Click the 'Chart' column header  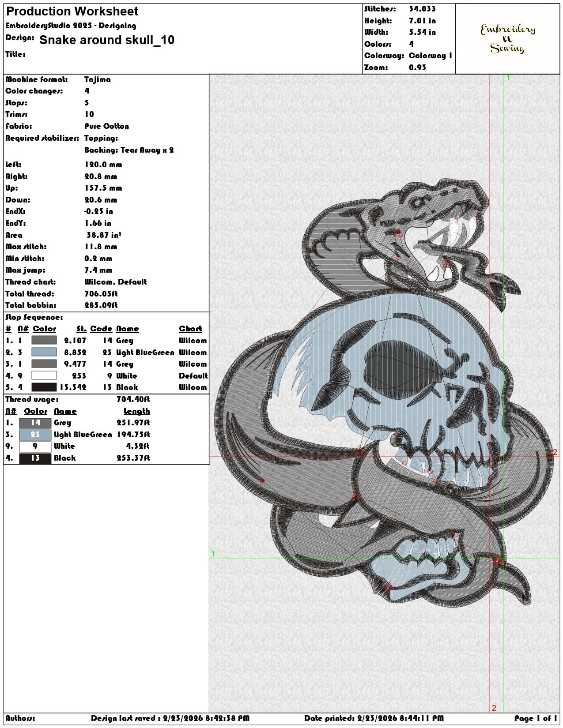click(190, 329)
